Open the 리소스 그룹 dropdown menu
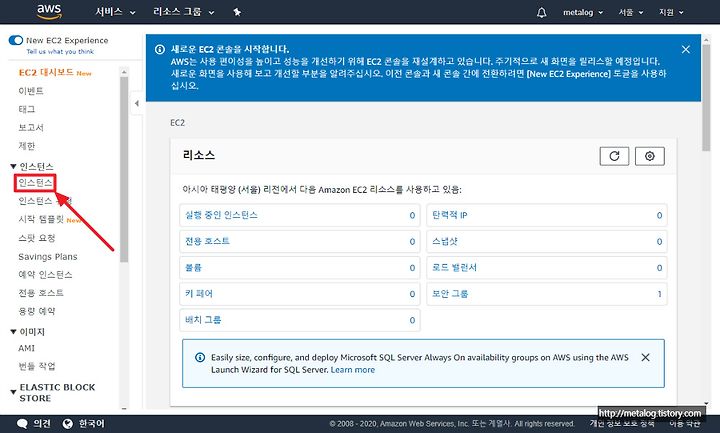 click(x=184, y=12)
